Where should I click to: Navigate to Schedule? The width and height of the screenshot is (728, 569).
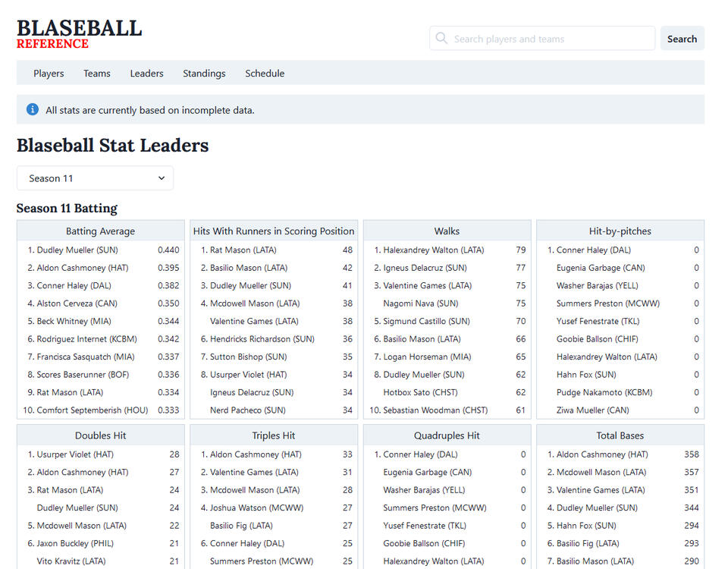click(265, 74)
